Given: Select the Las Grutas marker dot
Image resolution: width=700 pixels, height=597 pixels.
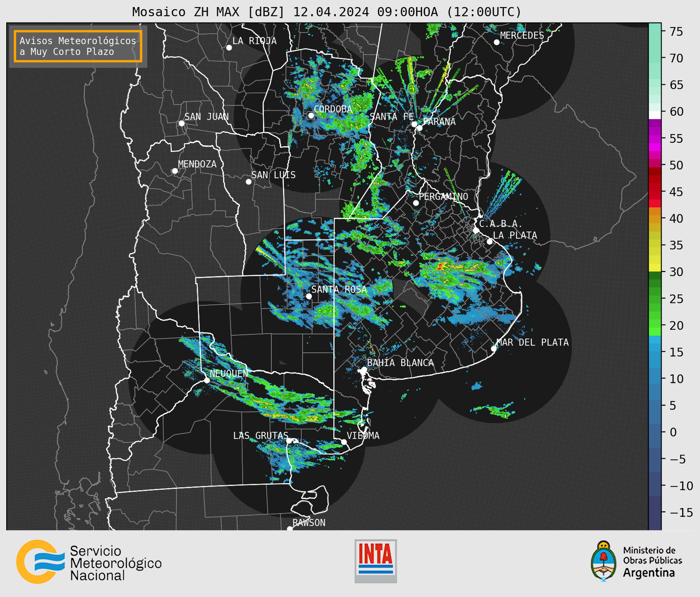Looking at the screenshot, I should (x=289, y=441).
